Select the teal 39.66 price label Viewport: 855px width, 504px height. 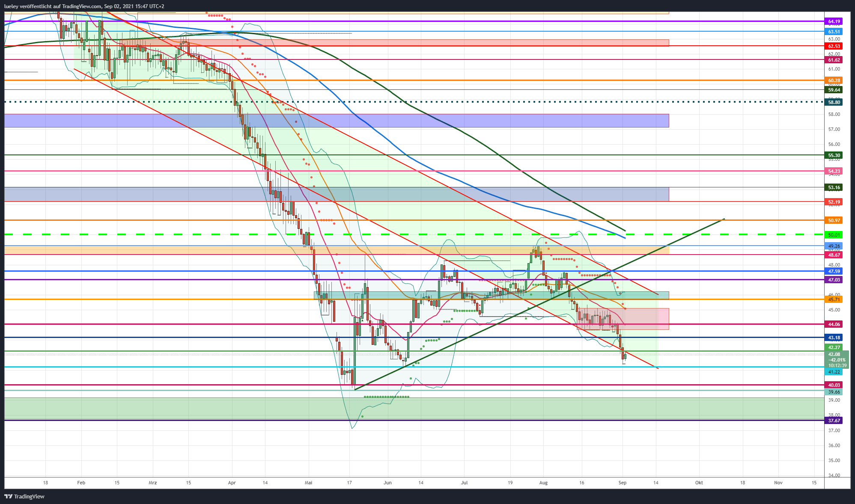point(834,392)
